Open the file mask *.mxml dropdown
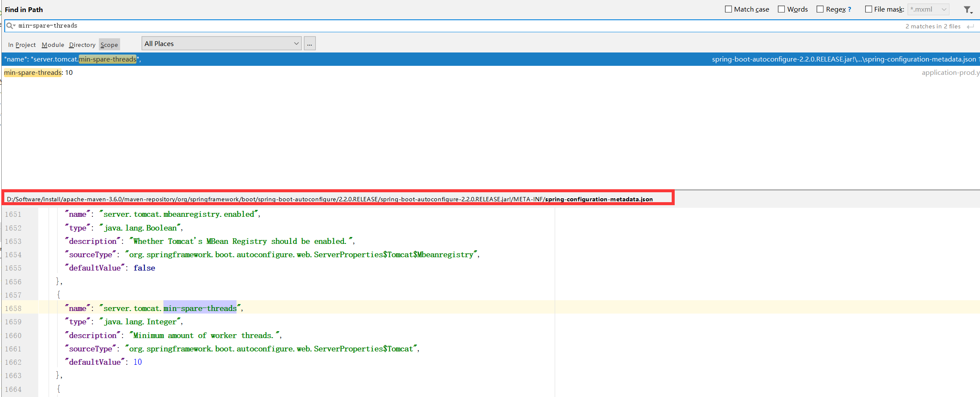The width and height of the screenshot is (980, 397). click(928, 9)
